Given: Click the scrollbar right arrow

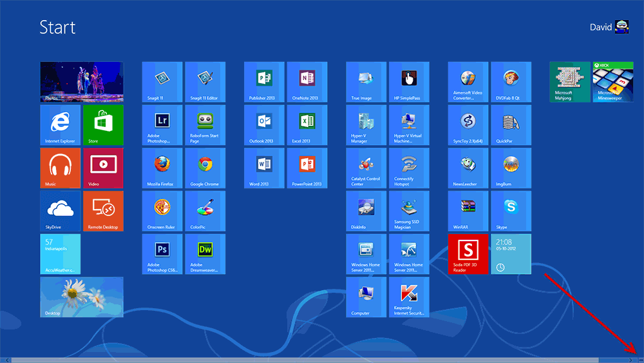Looking at the screenshot, I should 631,360.
